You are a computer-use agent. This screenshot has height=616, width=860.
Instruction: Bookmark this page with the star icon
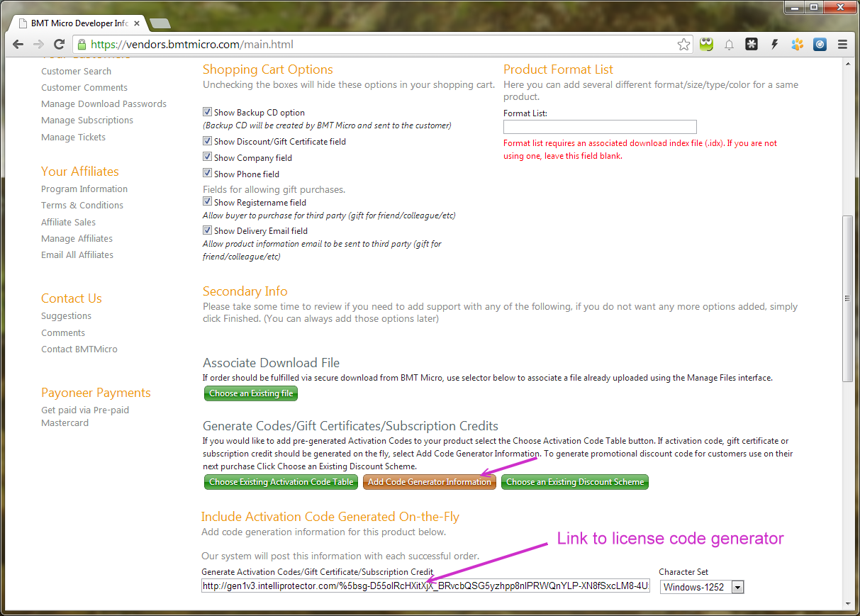click(683, 45)
